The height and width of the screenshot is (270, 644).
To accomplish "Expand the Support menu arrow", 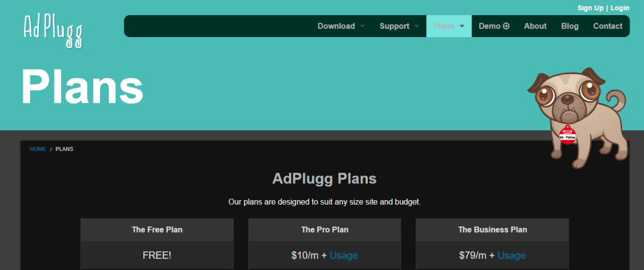I will [x=417, y=26].
